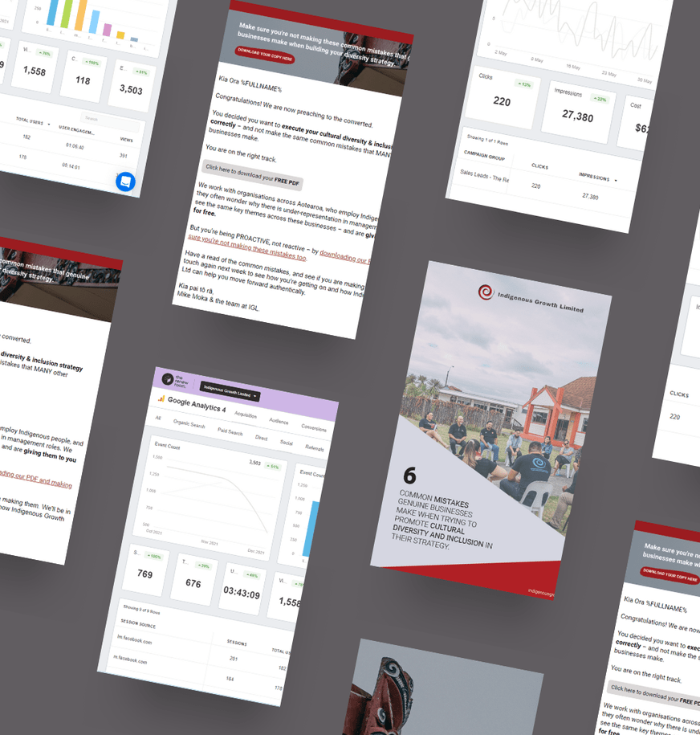Open the Acquisition tab
The height and width of the screenshot is (735, 700).
[246, 415]
